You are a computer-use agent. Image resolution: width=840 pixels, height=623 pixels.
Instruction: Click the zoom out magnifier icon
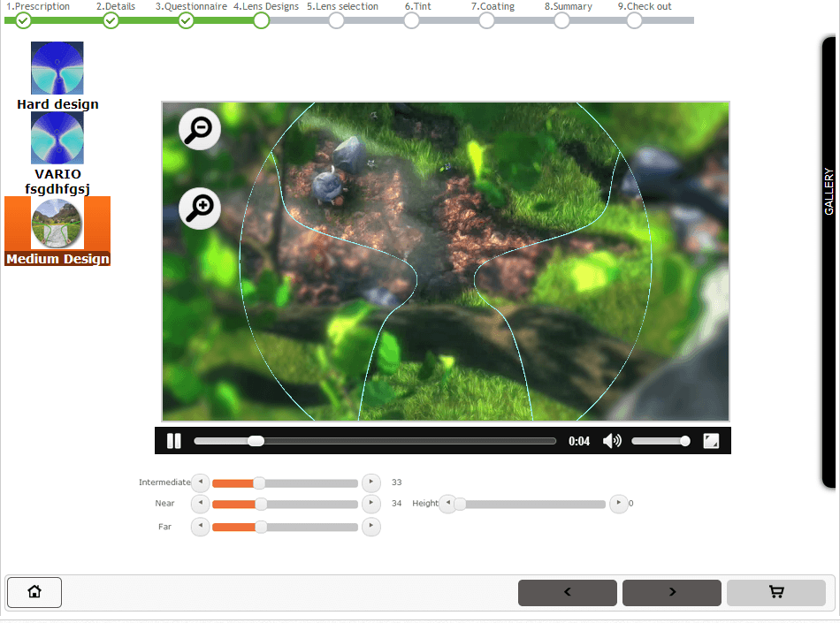[200, 129]
